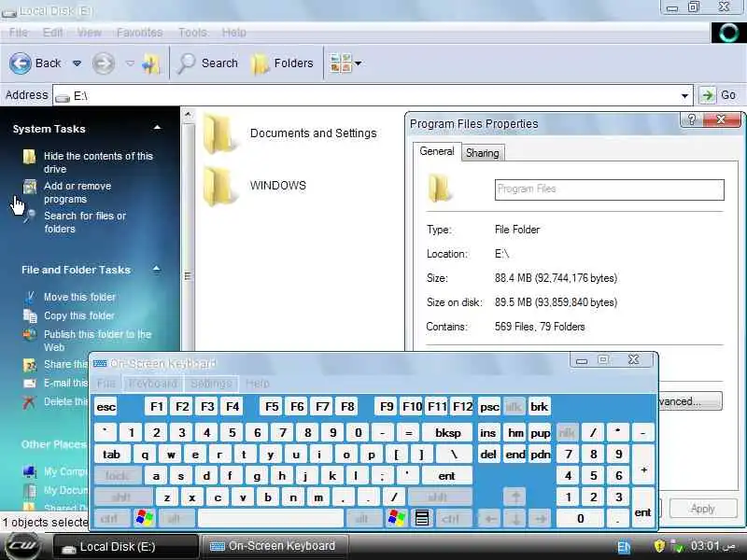Expand the Address bar dropdown list

(x=684, y=96)
